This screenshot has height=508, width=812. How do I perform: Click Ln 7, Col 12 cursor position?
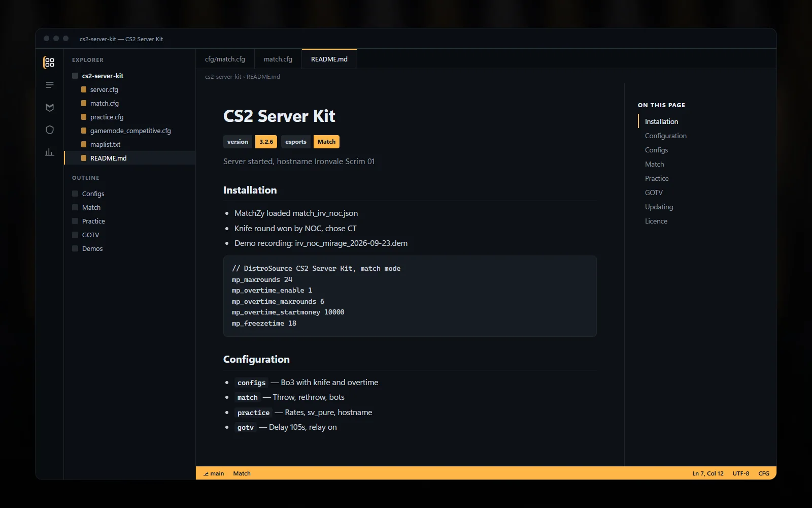click(708, 473)
